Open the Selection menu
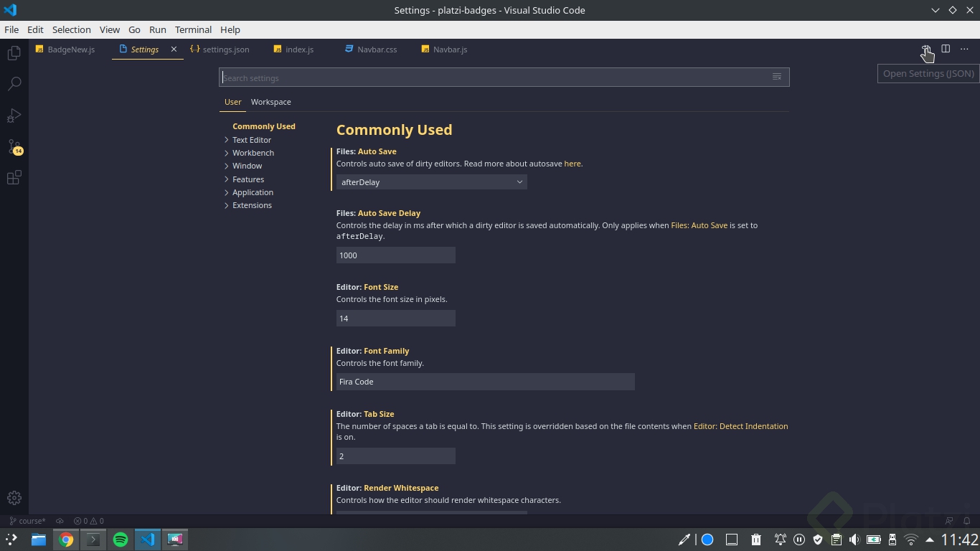This screenshot has height=551, width=980. 72,29
